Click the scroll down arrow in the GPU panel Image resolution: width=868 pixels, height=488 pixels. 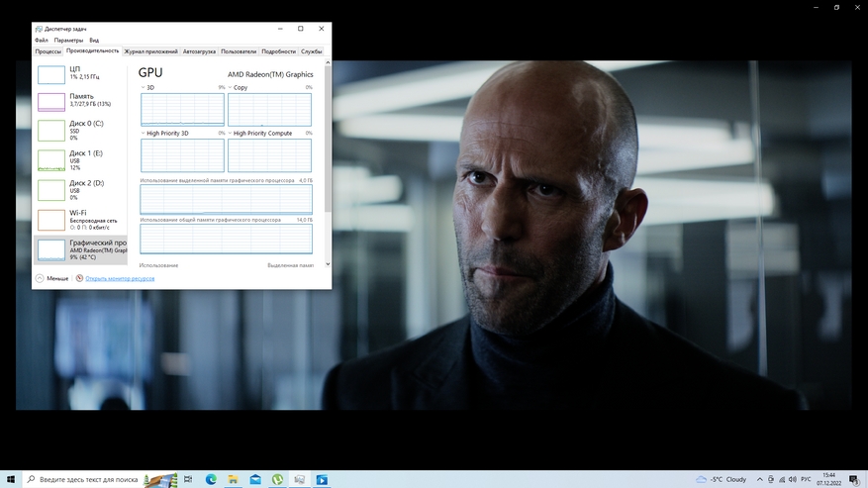[x=328, y=264]
